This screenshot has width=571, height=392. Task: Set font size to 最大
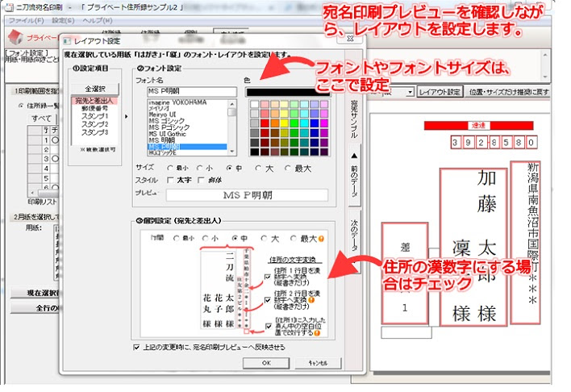pos(288,169)
